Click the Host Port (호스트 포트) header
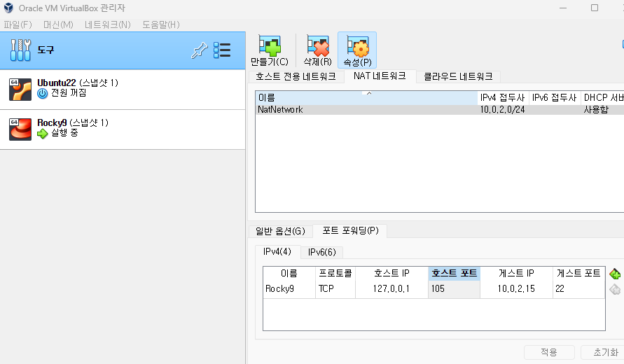 coord(454,273)
